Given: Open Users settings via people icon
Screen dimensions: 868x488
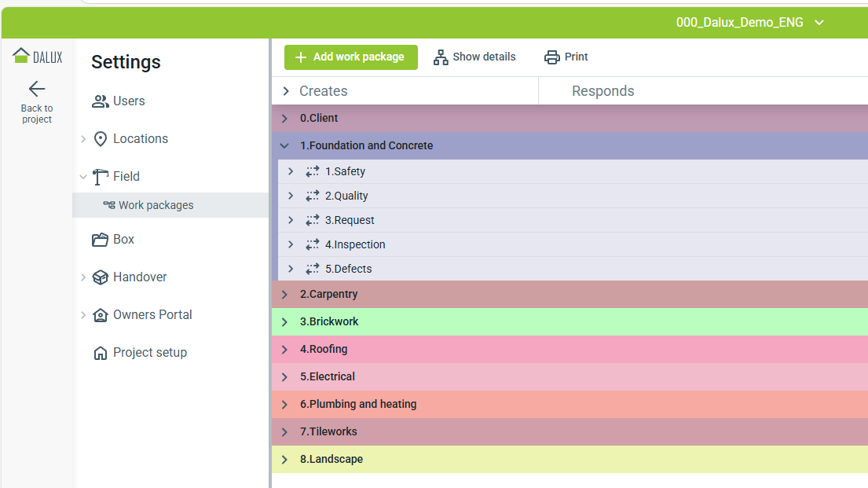Looking at the screenshot, I should [x=101, y=101].
